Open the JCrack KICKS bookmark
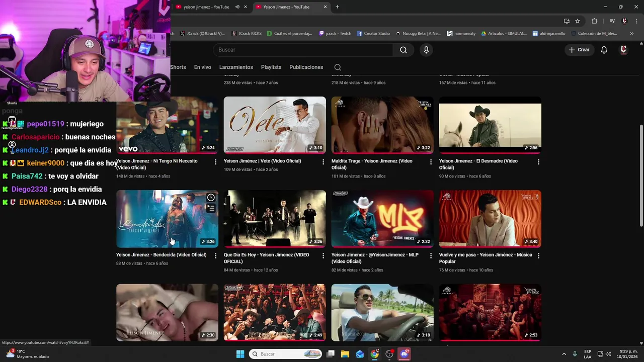The width and height of the screenshot is (644, 362). (x=247, y=34)
